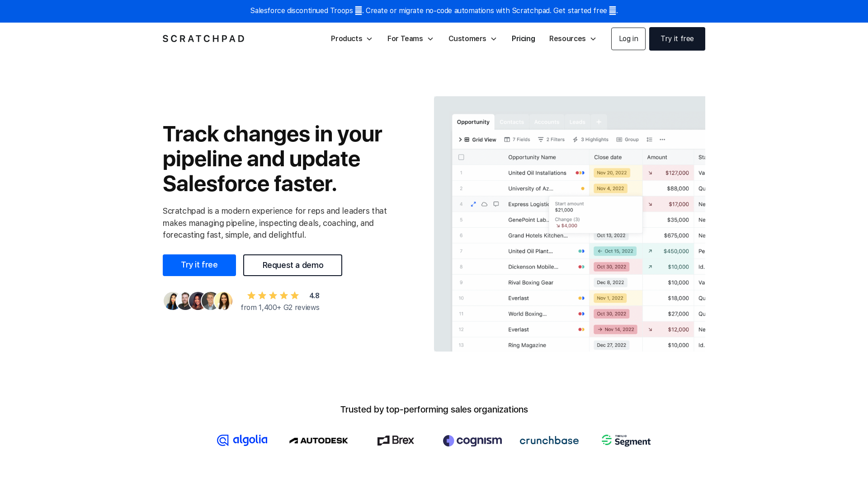Open the For Teams dropdown
868x488 pixels.
click(x=410, y=39)
